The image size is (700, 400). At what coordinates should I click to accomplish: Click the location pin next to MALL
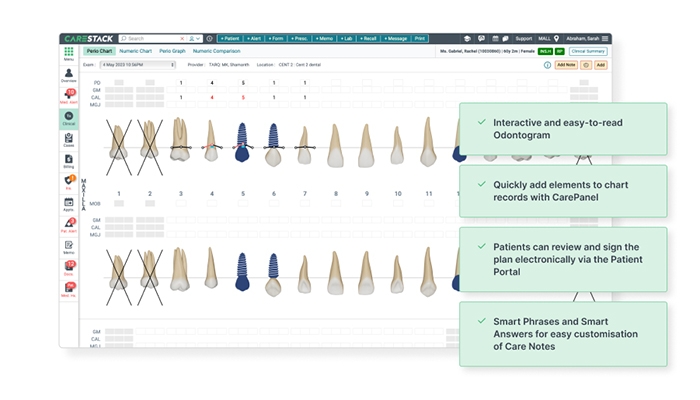pos(556,38)
